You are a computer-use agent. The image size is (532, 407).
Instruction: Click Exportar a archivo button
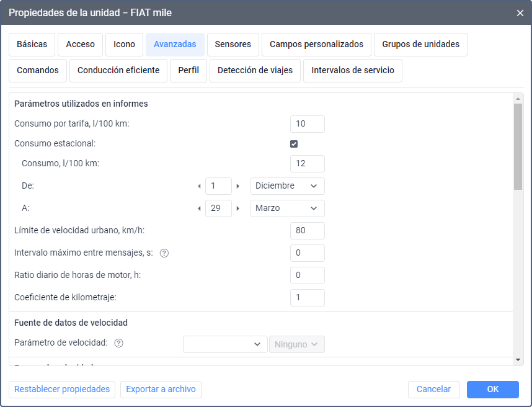pos(161,390)
